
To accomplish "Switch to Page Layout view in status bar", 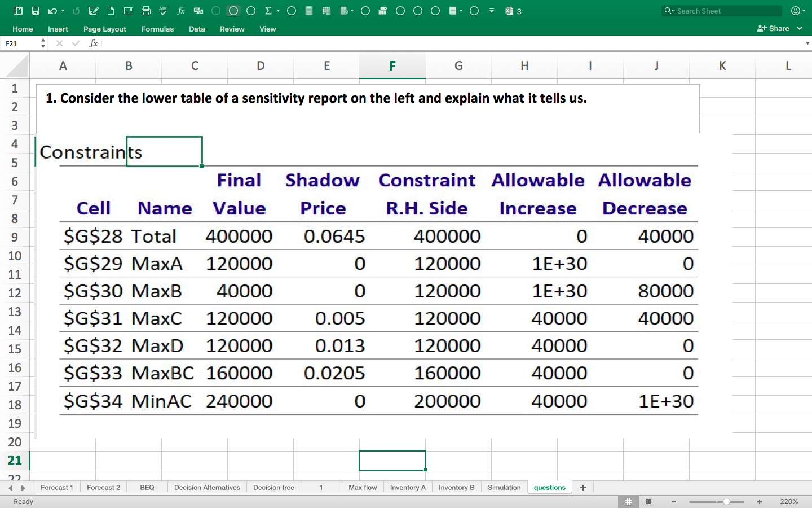I will 648,501.
